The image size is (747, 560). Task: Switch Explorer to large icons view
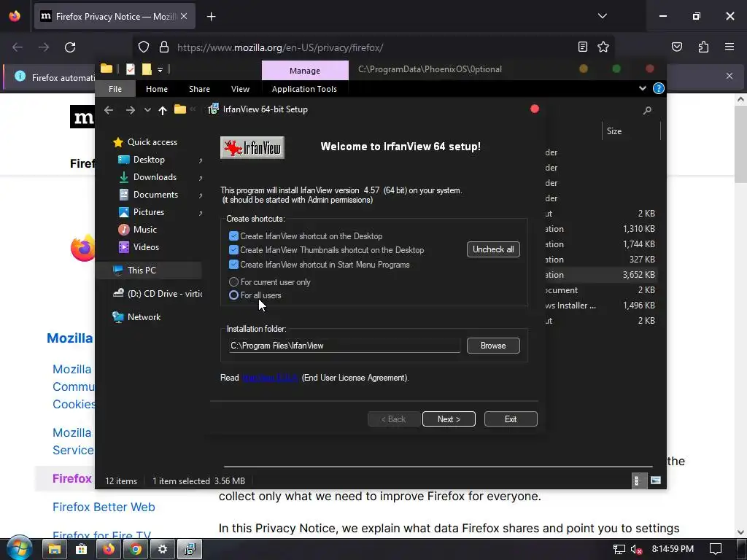coord(656,481)
